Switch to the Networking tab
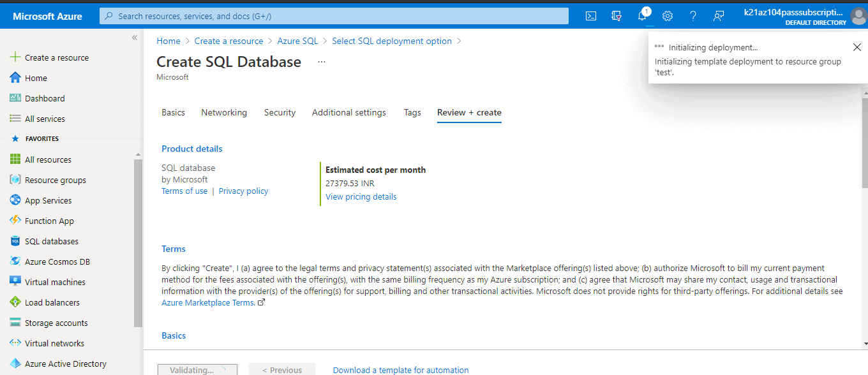The width and height of the screenshot is (868, 375). [x=223, y=112]
